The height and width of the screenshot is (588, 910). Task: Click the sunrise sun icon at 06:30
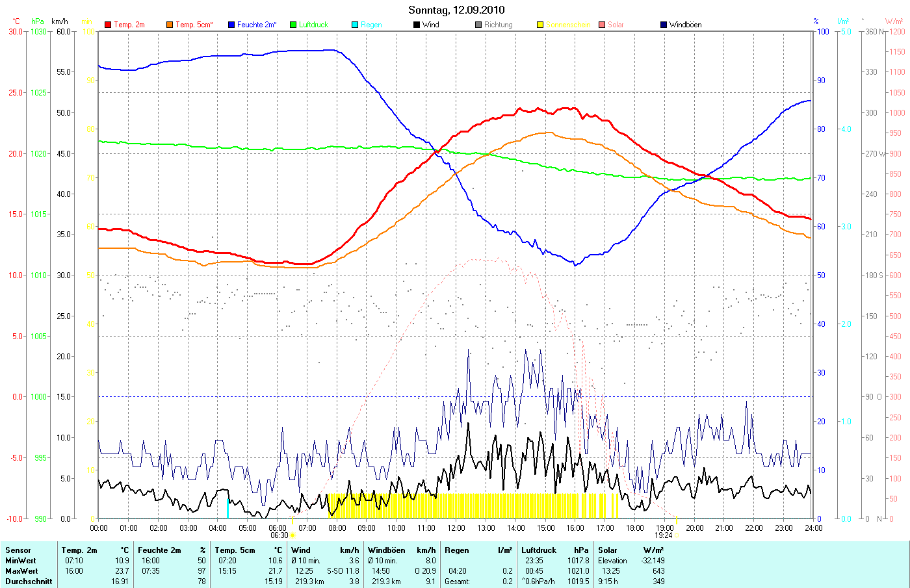[292, 535]
